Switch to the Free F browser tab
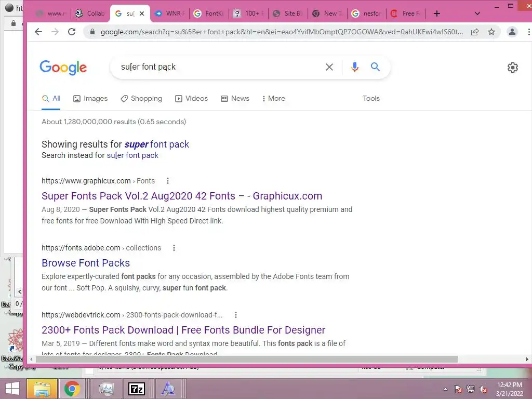This screenshot has width=532, height=399. tap(406, 14)
